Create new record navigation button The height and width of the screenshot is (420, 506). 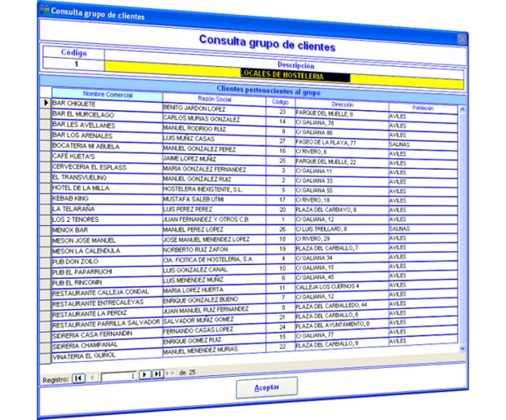click(x=170, y=373)
